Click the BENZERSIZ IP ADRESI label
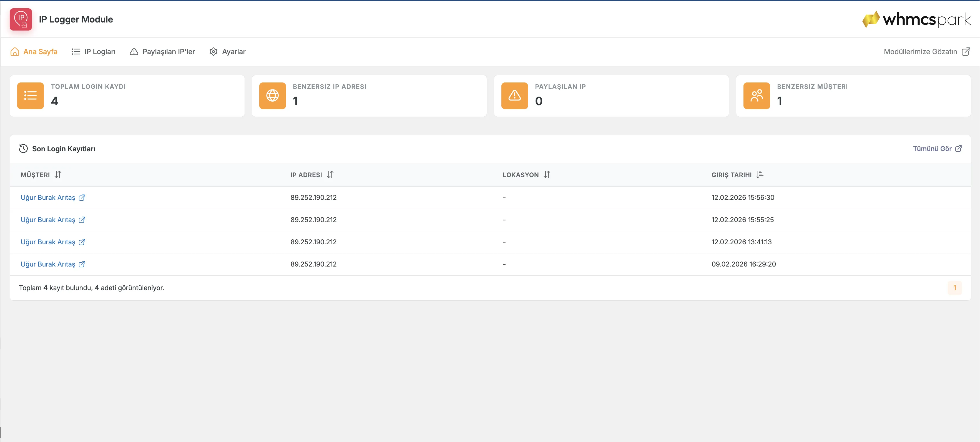980x442 pixels. tap(330, 87)
